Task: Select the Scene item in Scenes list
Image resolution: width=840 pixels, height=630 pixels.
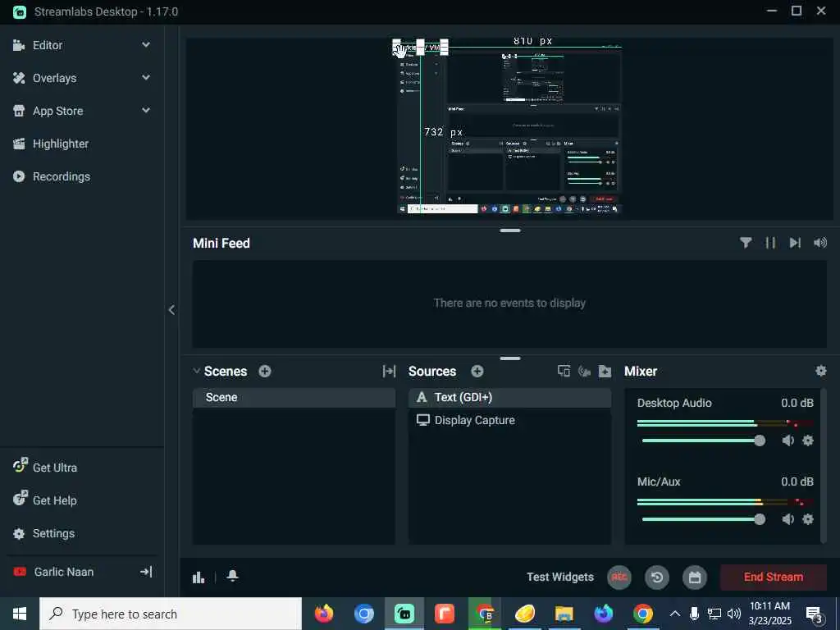Action: pyautogui.click(x=294, y=398)
